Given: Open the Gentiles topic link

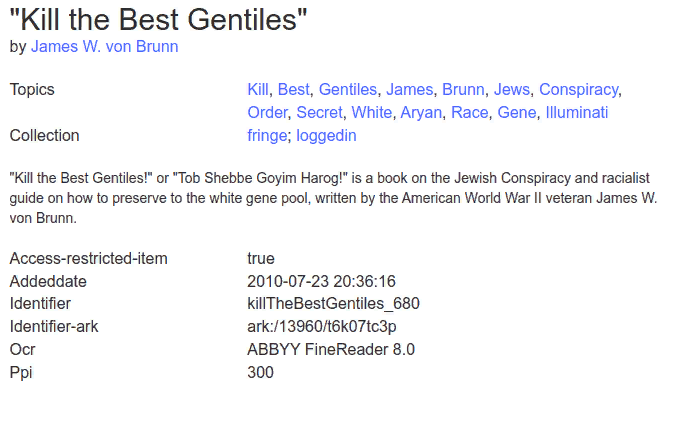Looking at the screenshot, I should [348, 89].
